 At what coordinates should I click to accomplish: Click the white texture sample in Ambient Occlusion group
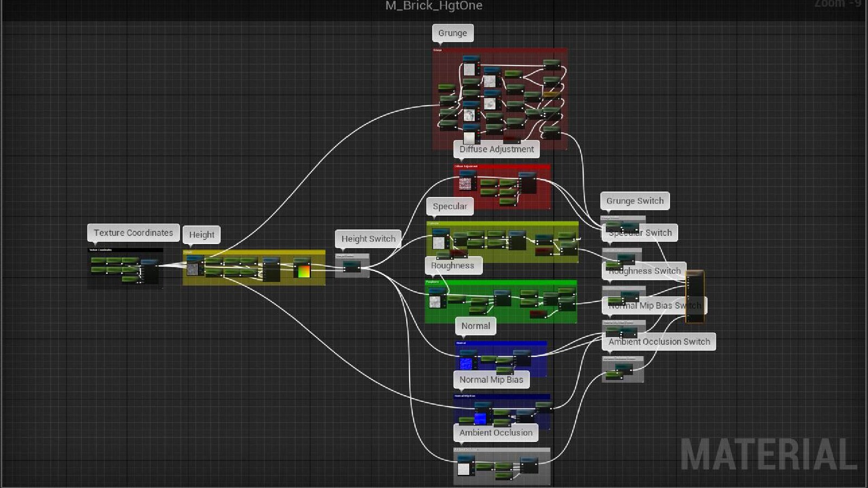pyautogui.click(x=464, y=468)
